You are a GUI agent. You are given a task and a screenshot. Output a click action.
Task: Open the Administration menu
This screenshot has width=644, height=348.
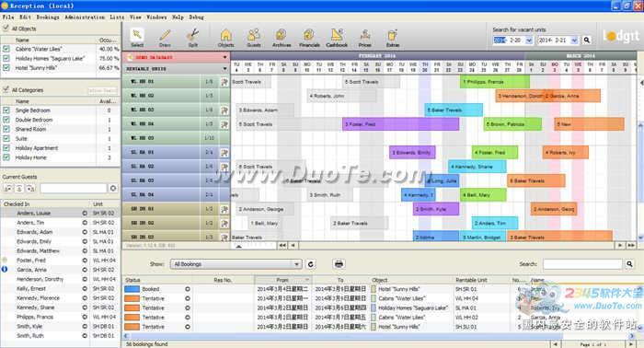(85, 17)
